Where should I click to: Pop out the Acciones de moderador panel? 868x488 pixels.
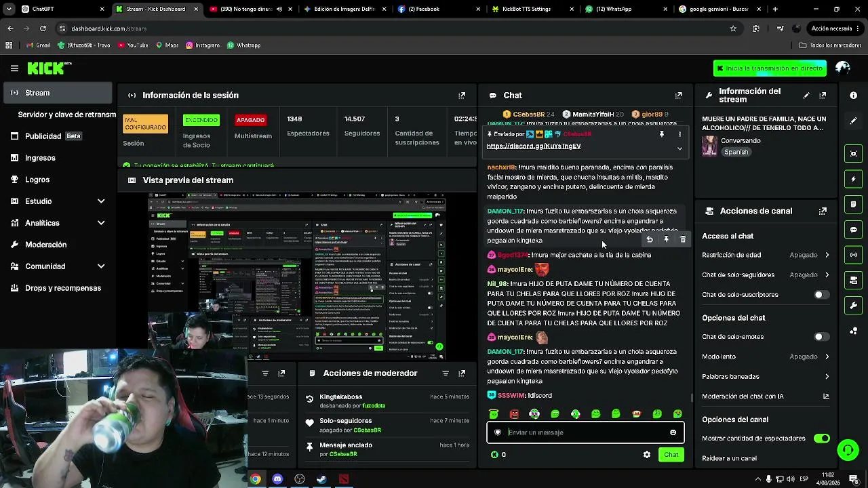[x=462, y=373]
